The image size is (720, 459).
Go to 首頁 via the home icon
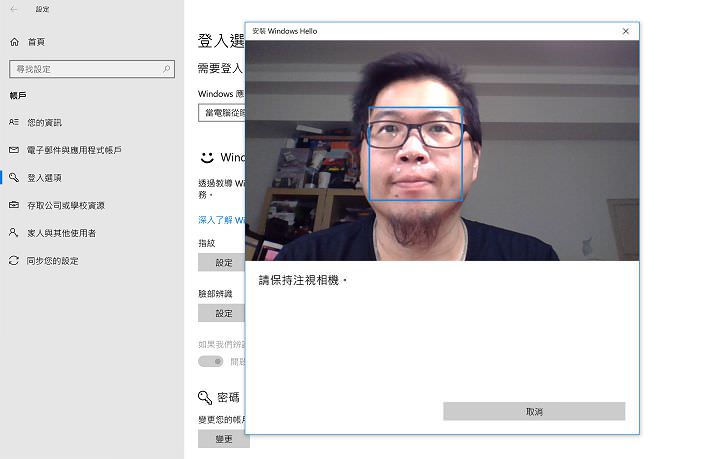pos(14,42)
